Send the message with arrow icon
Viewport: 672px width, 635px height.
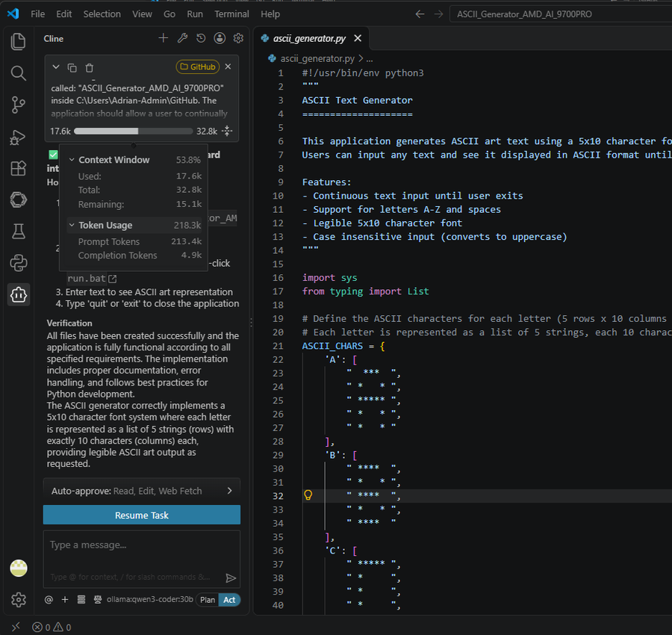click(231, 578)
